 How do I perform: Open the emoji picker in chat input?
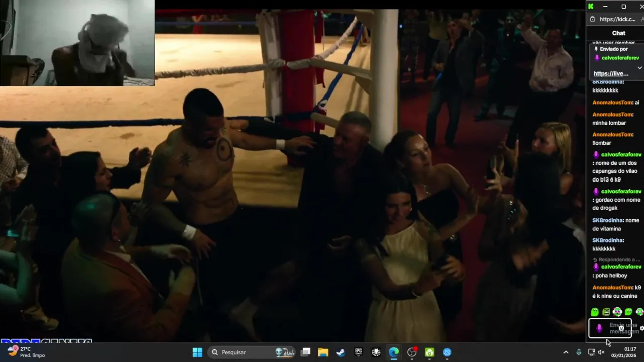pyautogui.click(x=621, y=328)
